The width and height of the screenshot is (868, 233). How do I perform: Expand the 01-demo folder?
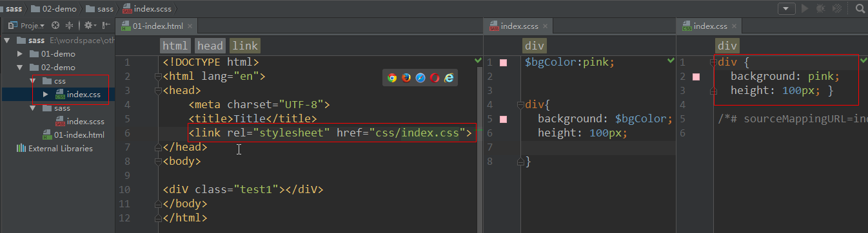20,53
